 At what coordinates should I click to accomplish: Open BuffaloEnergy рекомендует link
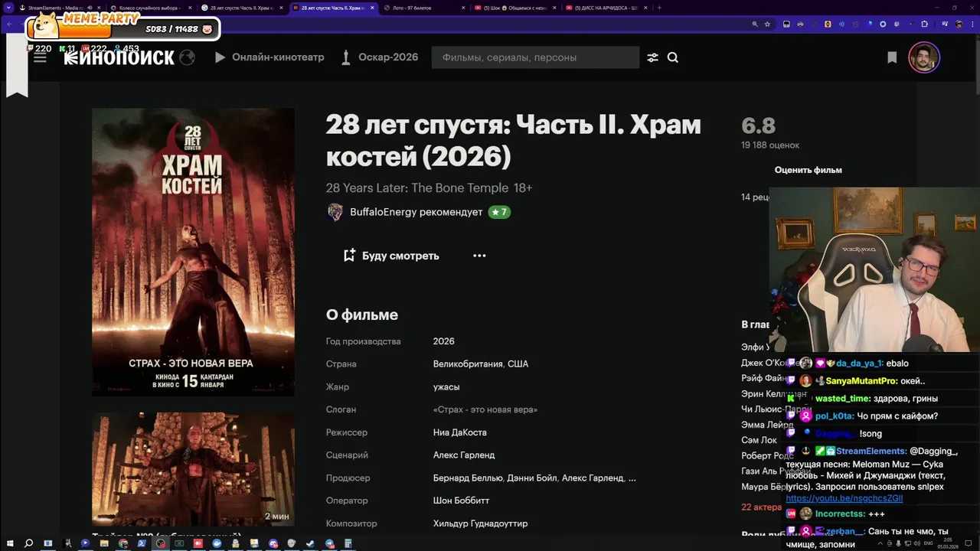click(x=416, y=212)
